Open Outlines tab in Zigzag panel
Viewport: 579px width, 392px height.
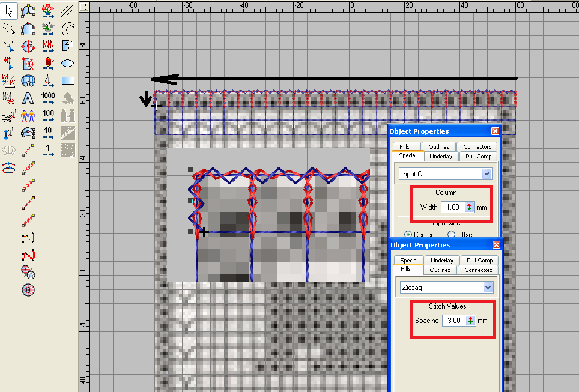440,270
